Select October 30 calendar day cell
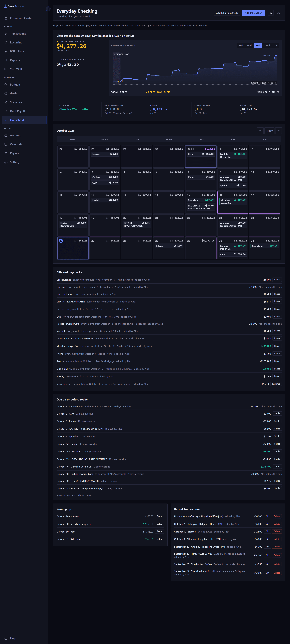Viewport: 290px width, 644px height. coord(233,248)
